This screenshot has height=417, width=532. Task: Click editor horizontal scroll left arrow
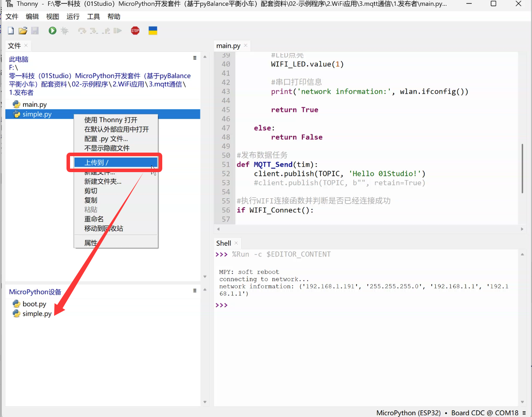coord(217,229)
